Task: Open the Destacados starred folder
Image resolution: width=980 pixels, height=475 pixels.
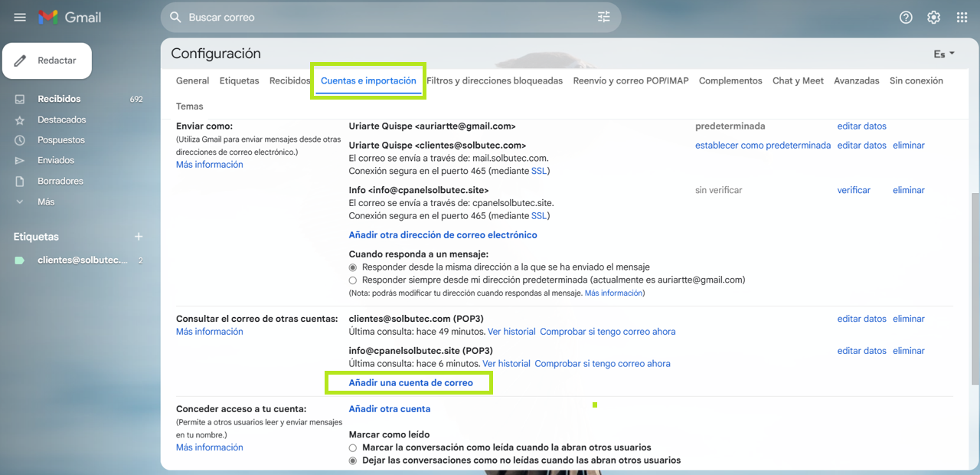Action: pos(61,120)
